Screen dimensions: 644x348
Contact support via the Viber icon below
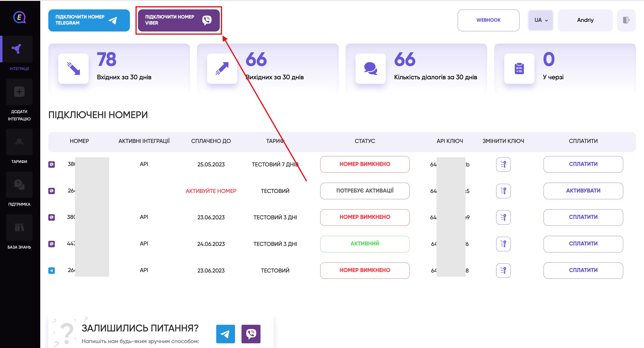[251, 334]
